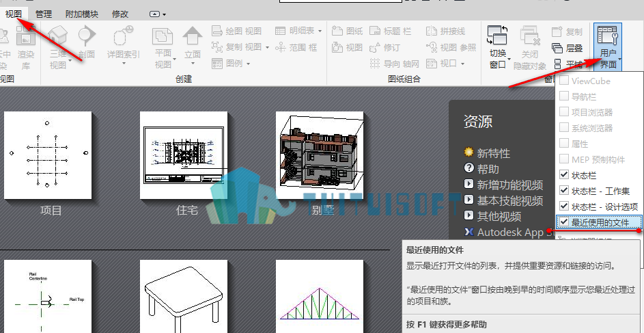Toggle the 导航栏 checkbox
The height and width of the screenshot is (333, 644).
click(564, 96)
